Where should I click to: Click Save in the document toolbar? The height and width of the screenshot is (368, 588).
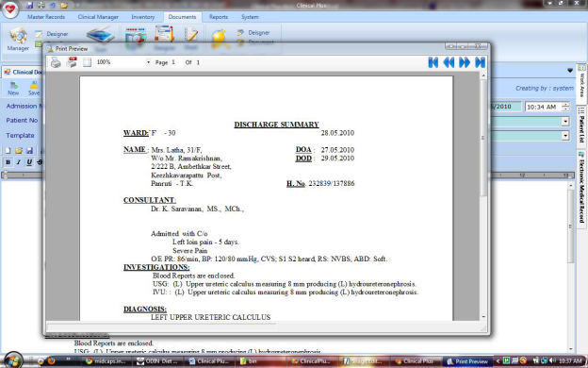[x=34, y=89]
